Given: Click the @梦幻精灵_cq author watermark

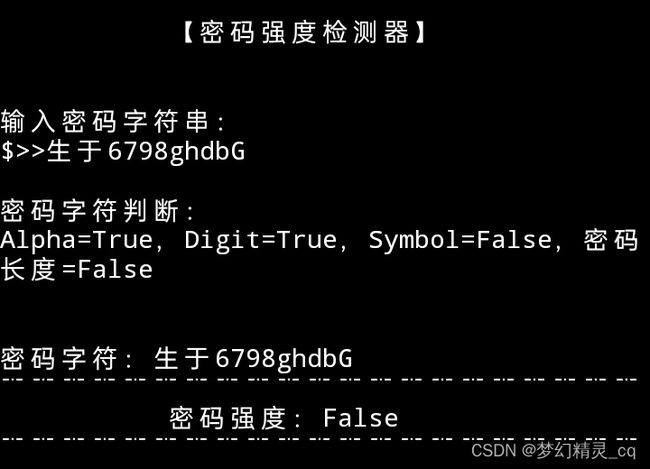Looking at the screenshot, I should (x=578, y=451).
